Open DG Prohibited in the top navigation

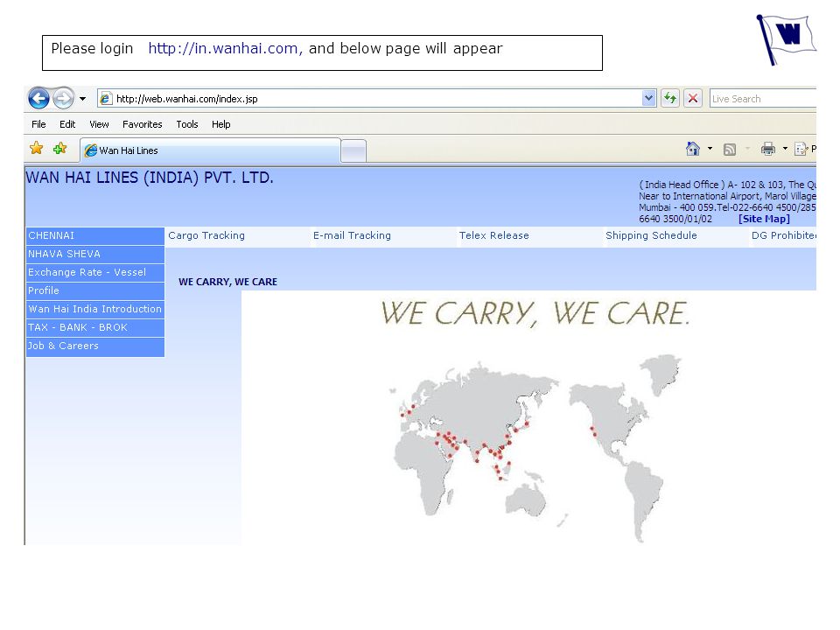pos(784,235)
